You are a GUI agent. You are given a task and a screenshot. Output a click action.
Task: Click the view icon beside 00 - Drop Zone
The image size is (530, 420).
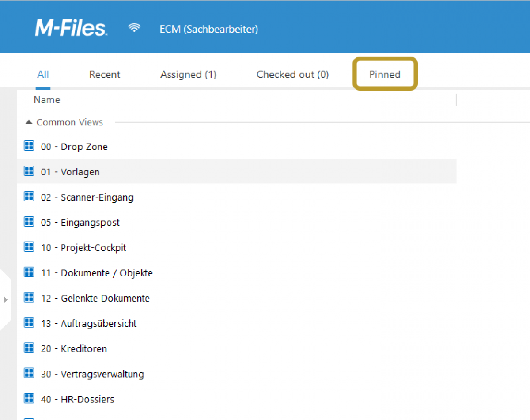click(29, 146)
